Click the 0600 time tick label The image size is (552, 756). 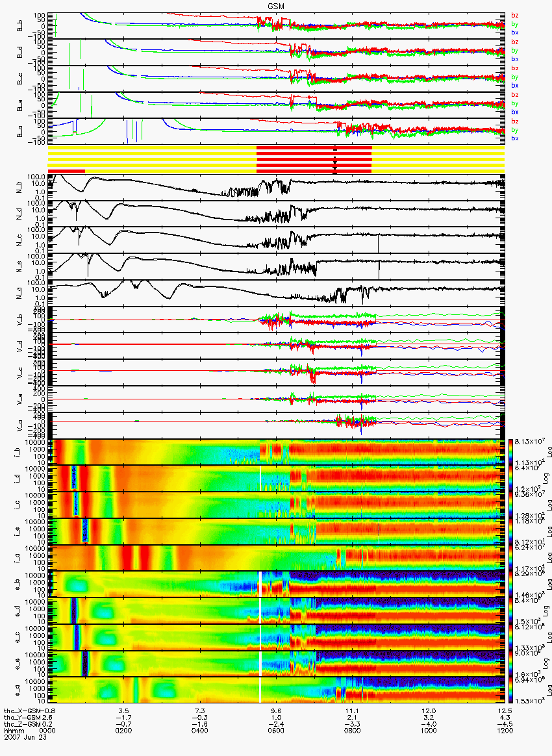pos(276,731)
